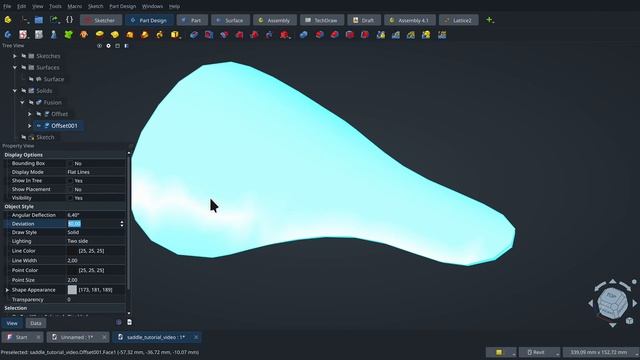Click the blue folder icon in top toolbar
Screen dimensions: 640x360
pos(39,20)
